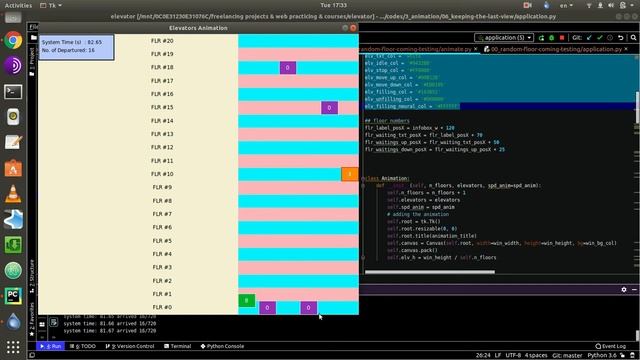The width and height of the screenshot is (640, 360).
Task: Open the VLC media player dock icon
Action: click(x=13, y=194)
